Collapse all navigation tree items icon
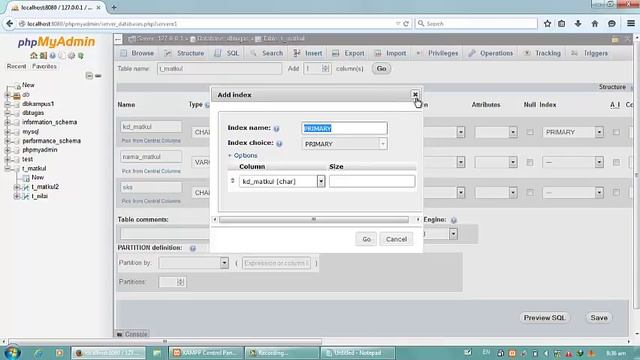The height and width of the screenshot is (360, 640). click(x=89, y=76)
